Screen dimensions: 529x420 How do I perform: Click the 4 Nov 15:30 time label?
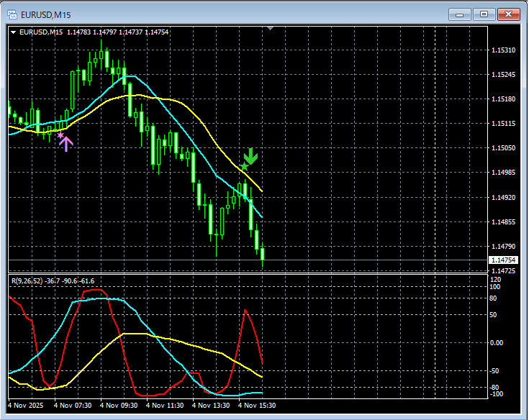click(x=257, y=405)
